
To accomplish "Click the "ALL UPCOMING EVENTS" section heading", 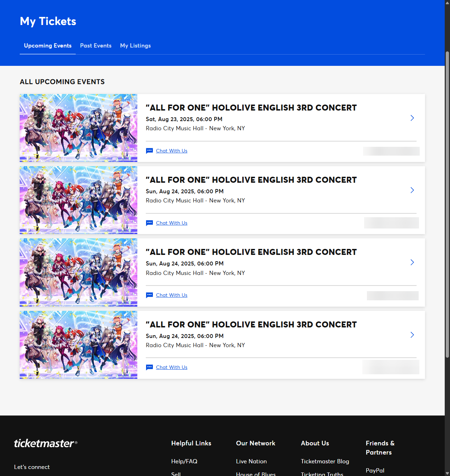I will click(x=62, y=82).
